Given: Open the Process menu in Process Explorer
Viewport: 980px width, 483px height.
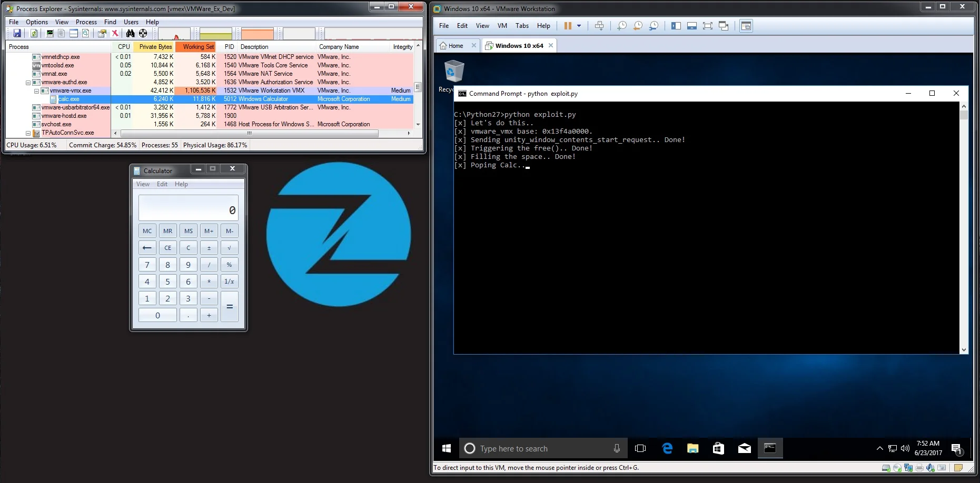Looking at the screenshot, I should click(x=86, y=22).
